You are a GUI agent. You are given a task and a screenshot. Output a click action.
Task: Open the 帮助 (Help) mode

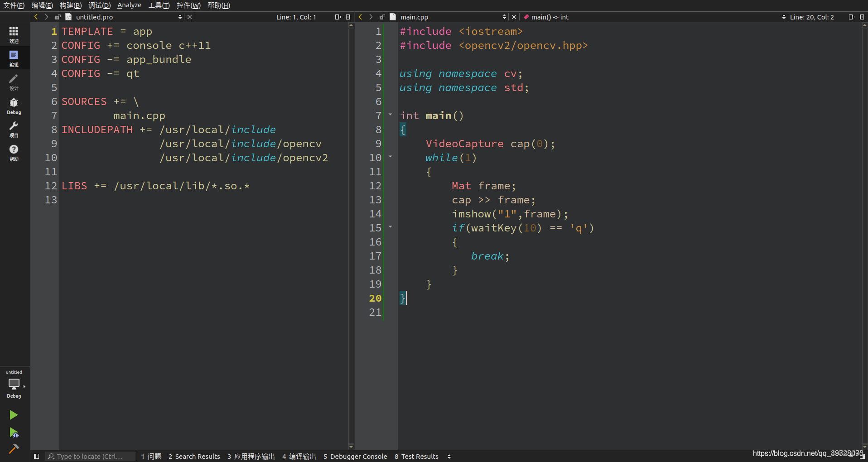click(14, 153)
